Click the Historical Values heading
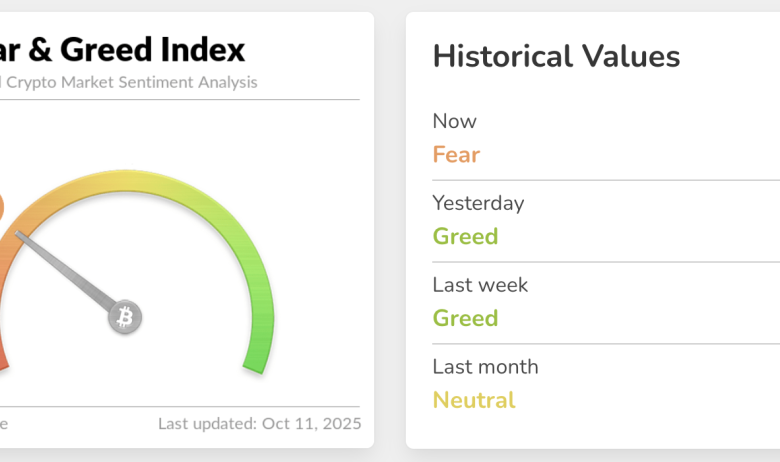 [556, 56]
